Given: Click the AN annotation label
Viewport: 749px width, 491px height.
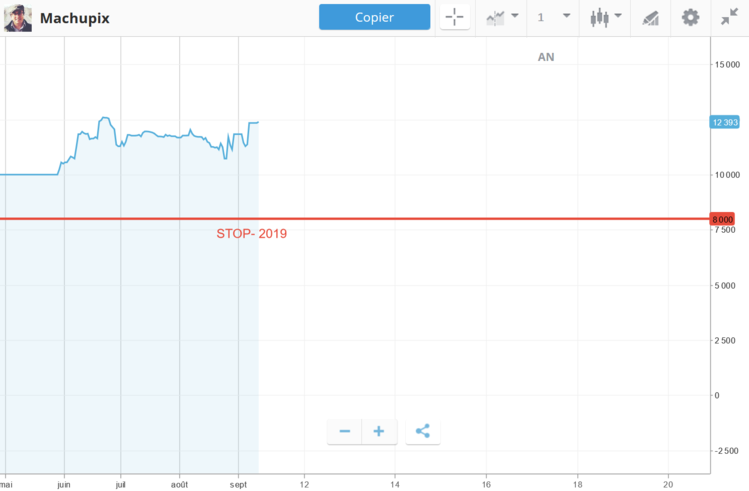Looking at the screenshot, I should [x=546, y=57].
